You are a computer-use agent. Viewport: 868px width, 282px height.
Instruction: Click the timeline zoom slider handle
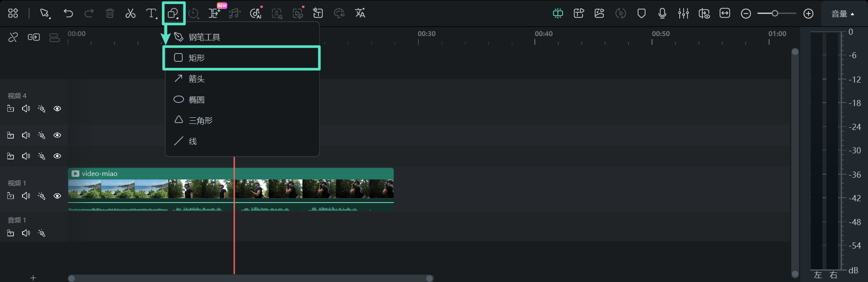point(775,13)
